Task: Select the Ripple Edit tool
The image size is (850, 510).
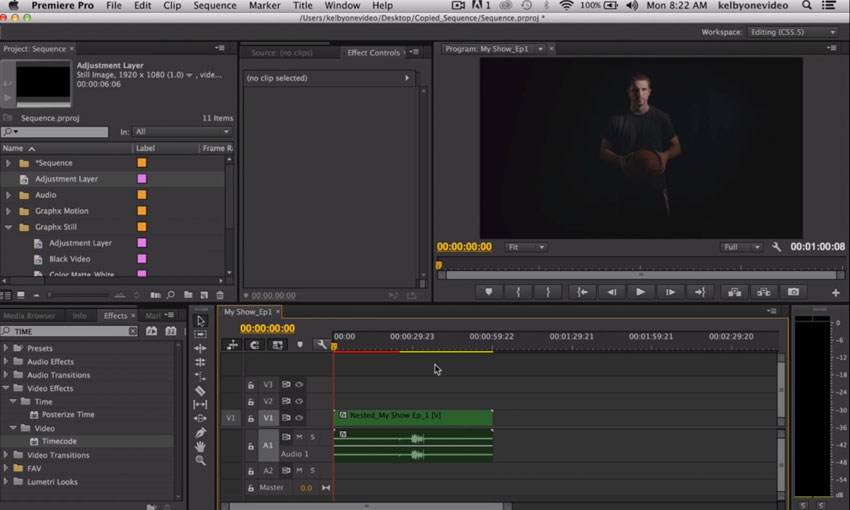Action: point(201,348)
